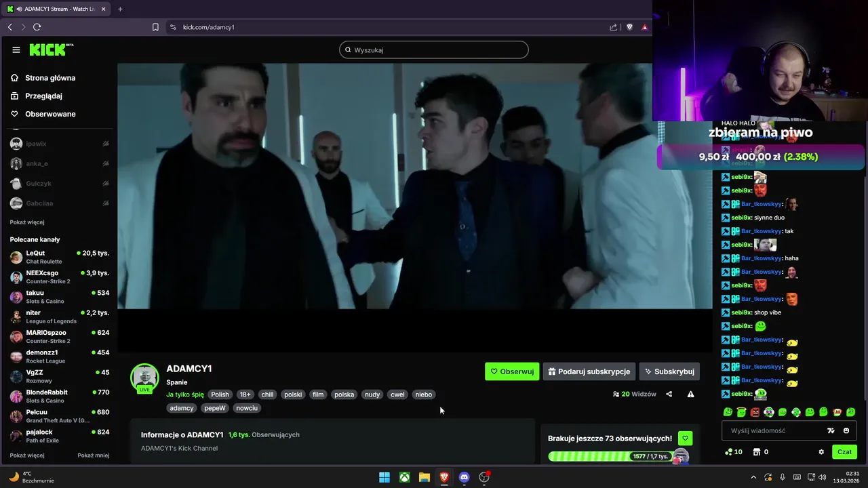The height and width of the screenshot is (488, 868).
Task: Click the share stream icon next to viewers
Action: [669, 394]
